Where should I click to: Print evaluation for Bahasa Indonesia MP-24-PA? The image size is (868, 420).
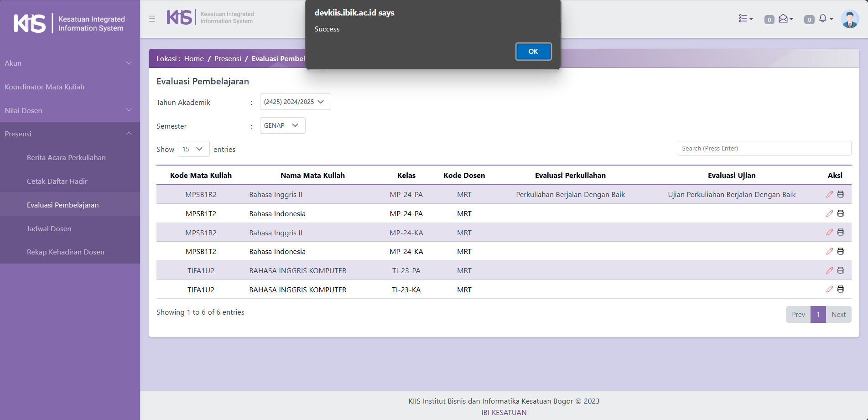tap(841, 213)
